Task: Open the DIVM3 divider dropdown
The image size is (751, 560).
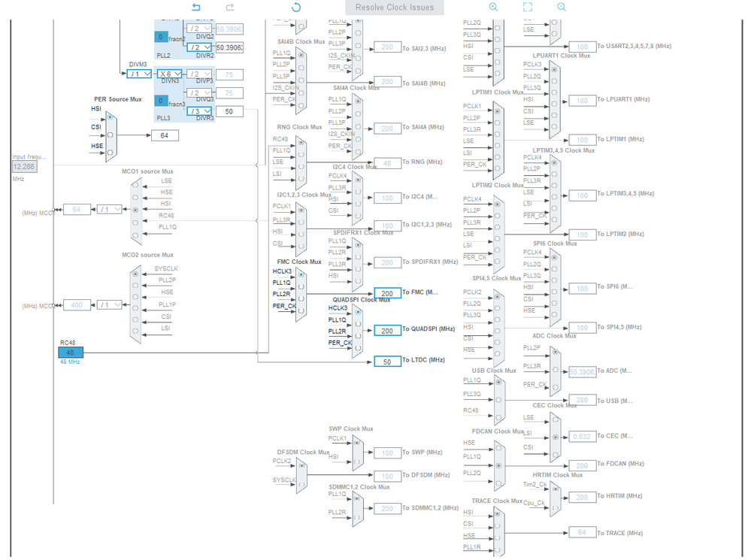Action: (x=139, y=74)
